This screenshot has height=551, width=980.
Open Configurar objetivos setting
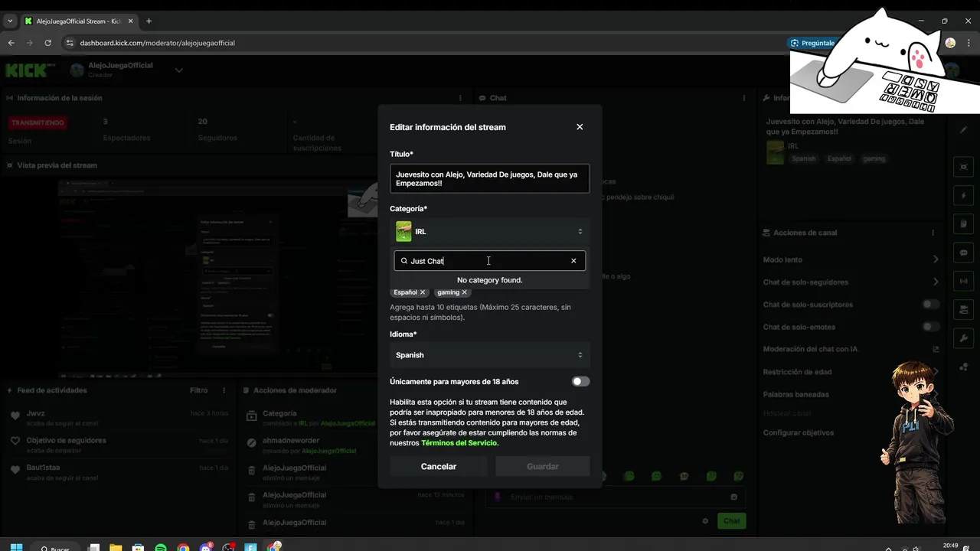(x=799, y=433)
